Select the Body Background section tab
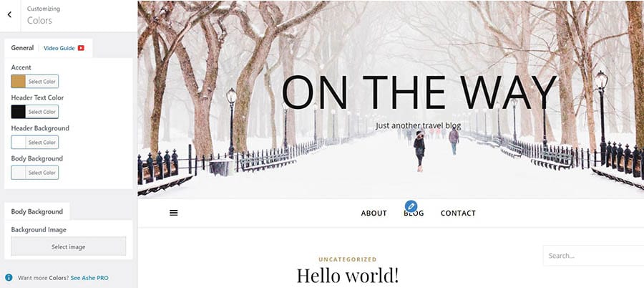644x288 pixels. [x=37, y=211]
